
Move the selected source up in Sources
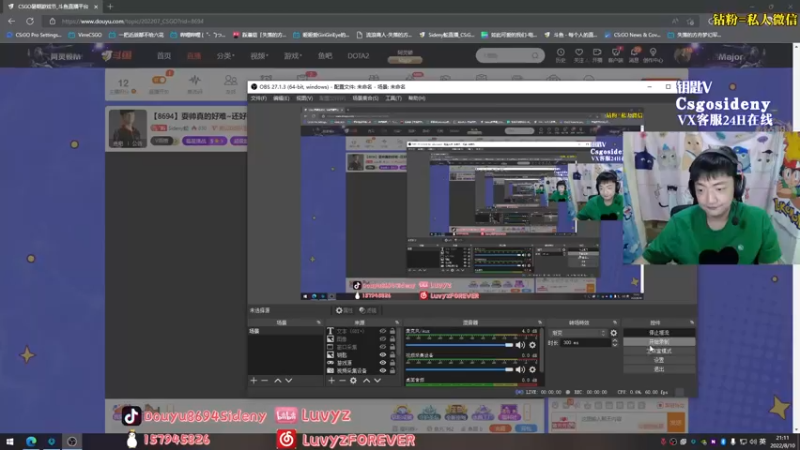coord(366,381)
